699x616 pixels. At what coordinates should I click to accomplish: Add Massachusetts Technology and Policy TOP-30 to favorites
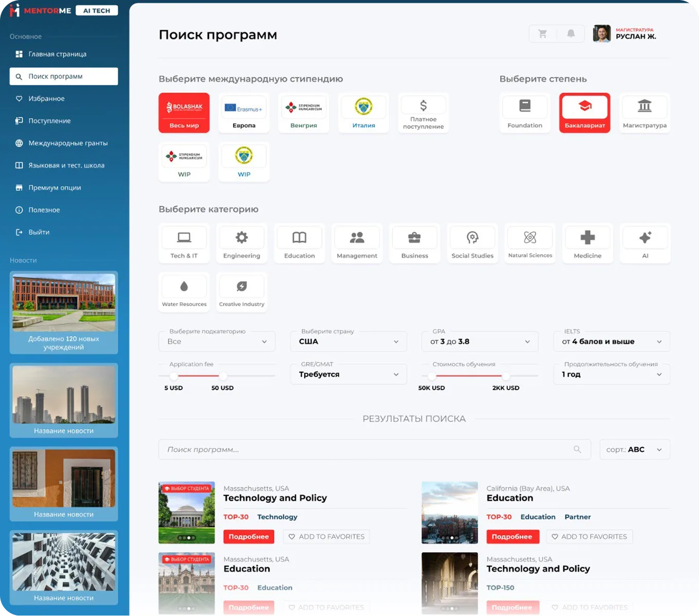[x=326, y=536]
